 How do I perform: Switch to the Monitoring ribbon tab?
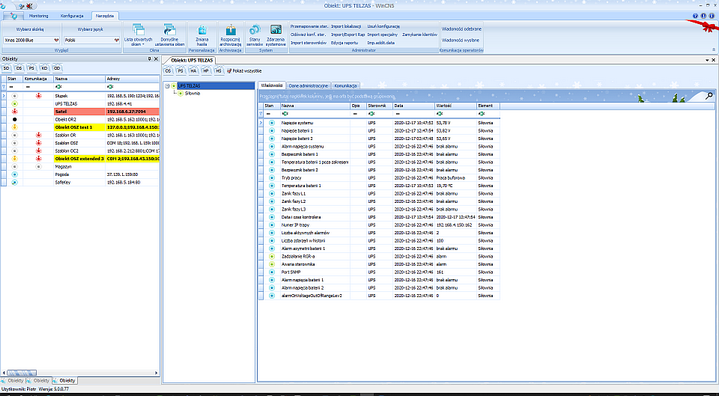coord(38,16)
